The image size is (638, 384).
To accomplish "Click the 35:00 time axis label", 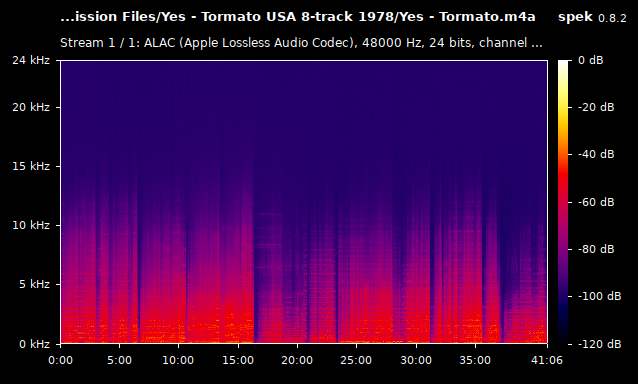I will pos(475,360).
